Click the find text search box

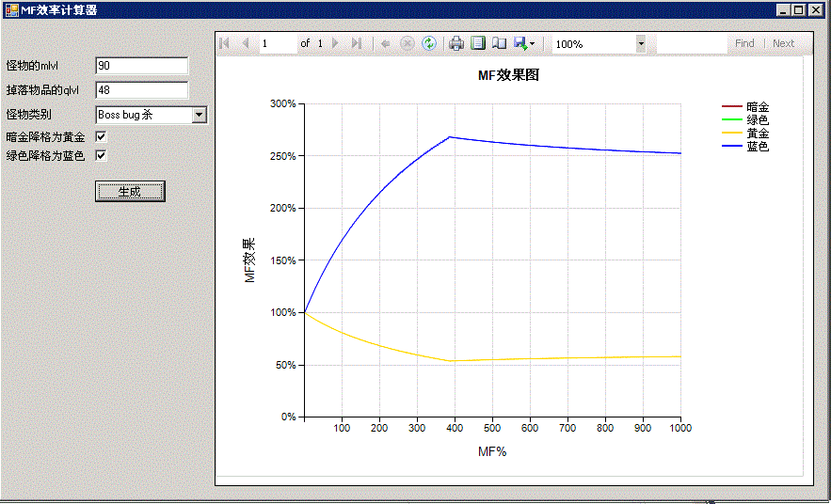[x=691, y=43]
